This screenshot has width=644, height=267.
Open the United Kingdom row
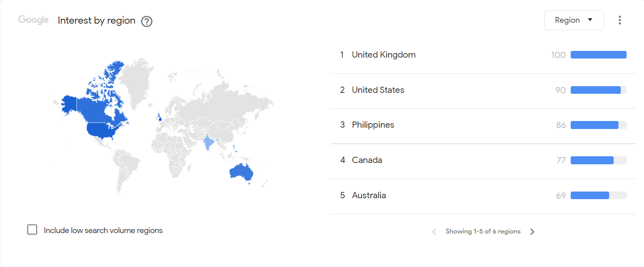483,55
